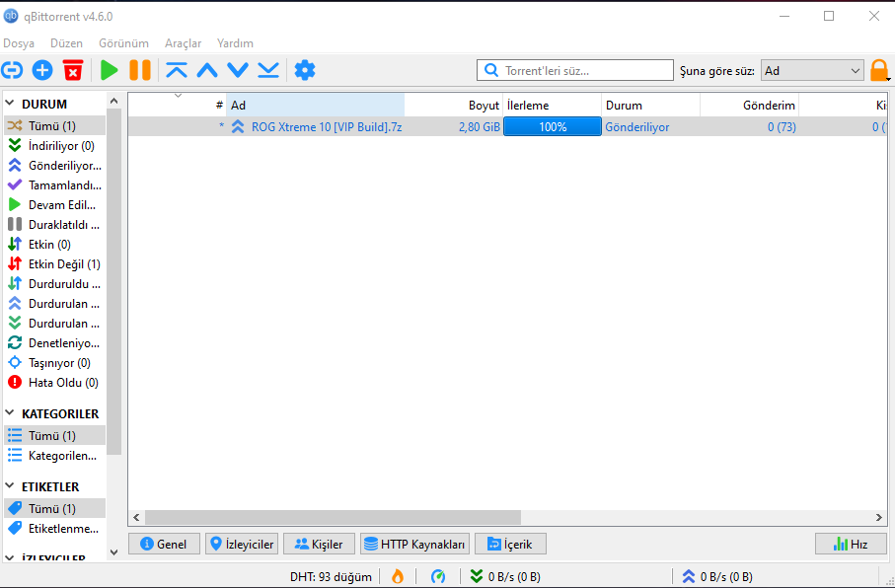The height and width of the screenshot is (588, 895).
Task: Select the Tamamlandı filter
Action: 54,185
